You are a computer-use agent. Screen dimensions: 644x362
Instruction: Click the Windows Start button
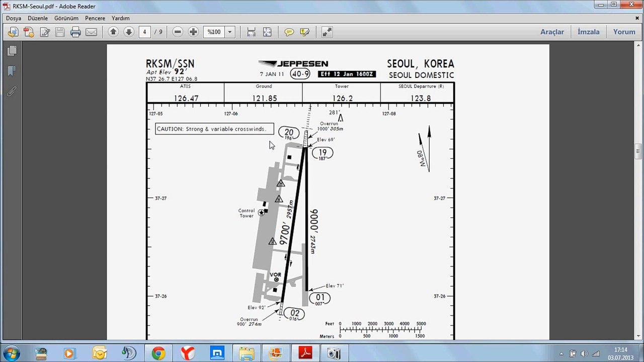pos(11,353)
